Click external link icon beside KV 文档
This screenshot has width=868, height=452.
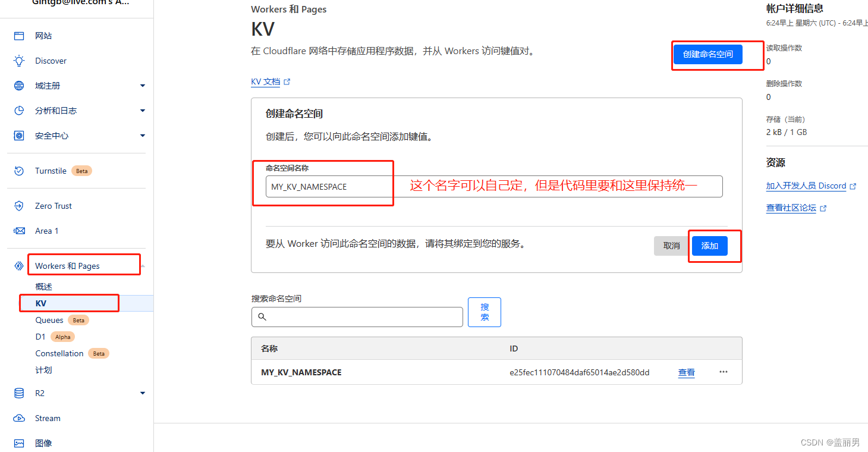[287, 82]
